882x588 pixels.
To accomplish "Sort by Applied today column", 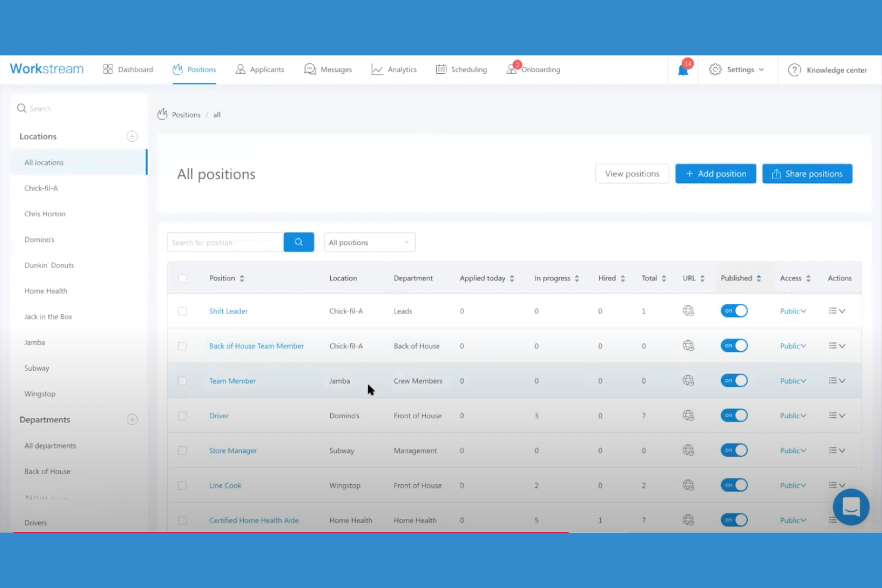I will (x=512, y=278).
